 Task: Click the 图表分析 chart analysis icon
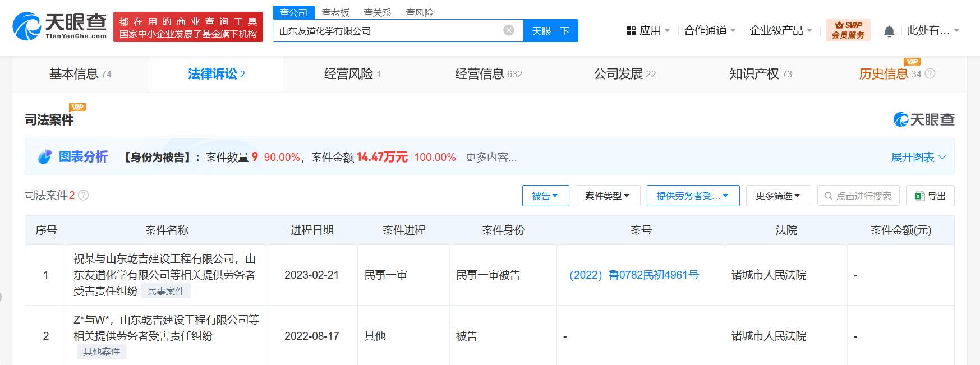tap(45, 157)
